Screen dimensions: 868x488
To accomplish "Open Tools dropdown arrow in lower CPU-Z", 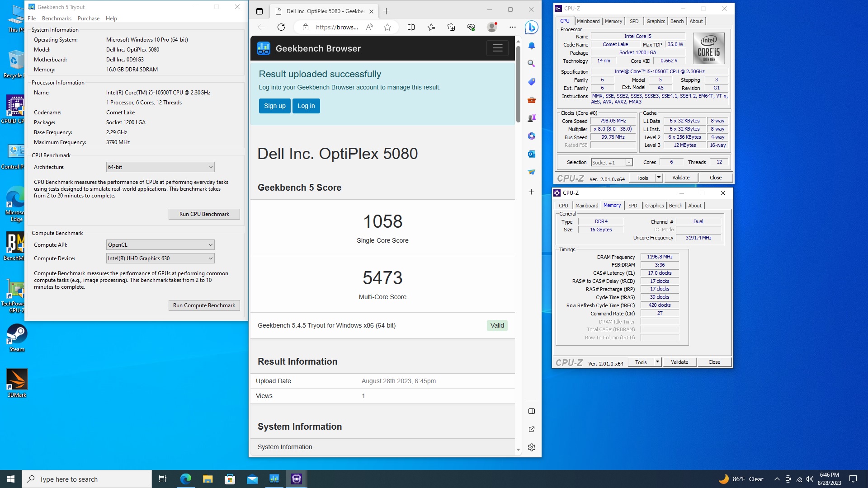I will pyautogui.click(x=657, y=362).
